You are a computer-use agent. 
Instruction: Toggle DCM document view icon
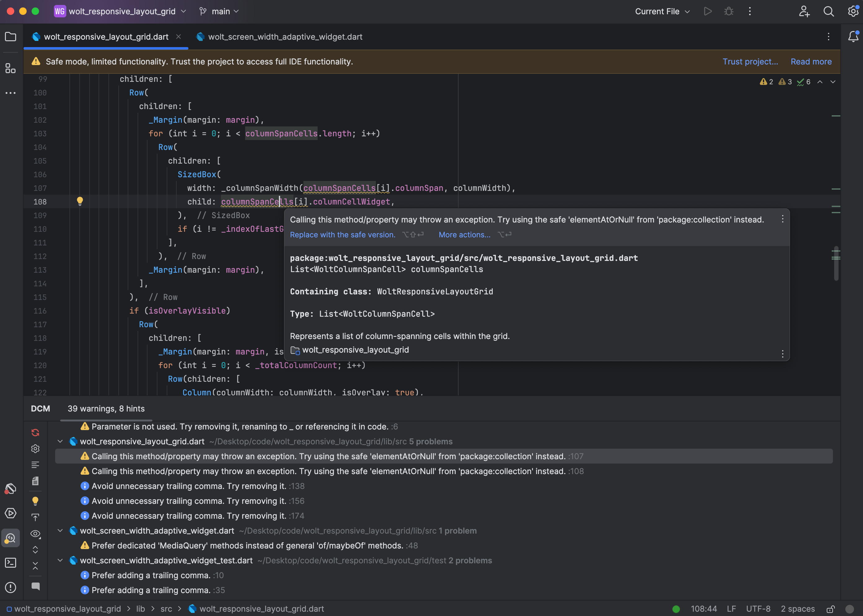35,481
